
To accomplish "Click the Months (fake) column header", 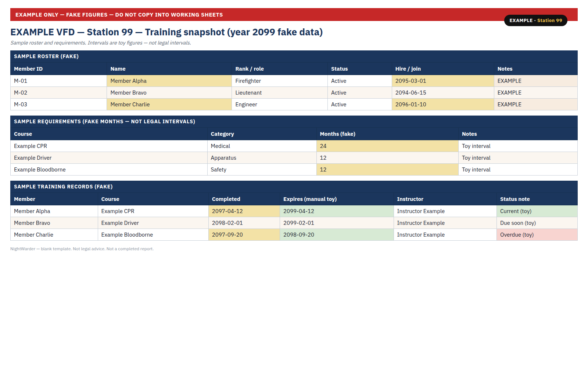I will (387, 134).
